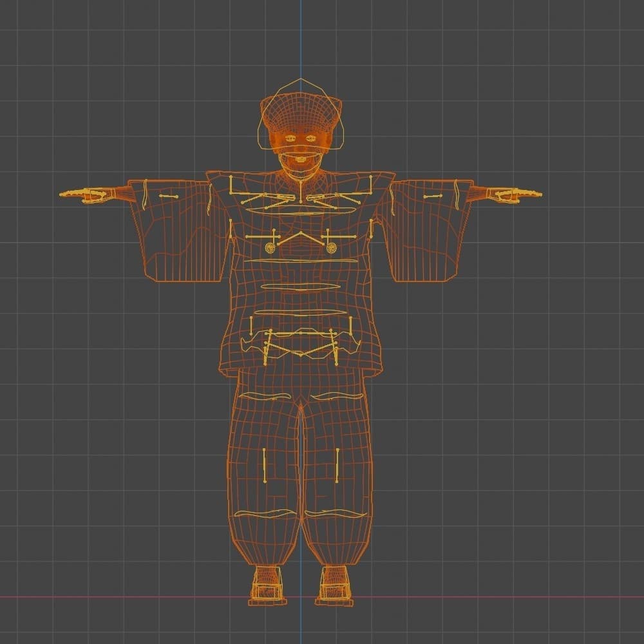Select the right trouser leg mesh
This screenshot has width=644, height=644.
(x=337, y=468)
